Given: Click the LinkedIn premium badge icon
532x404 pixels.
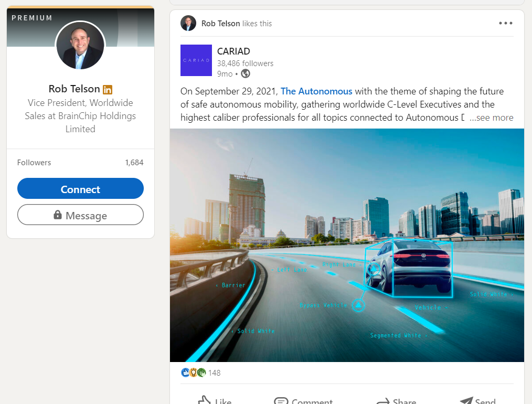Looking at the screenshot, I should 107,90.
